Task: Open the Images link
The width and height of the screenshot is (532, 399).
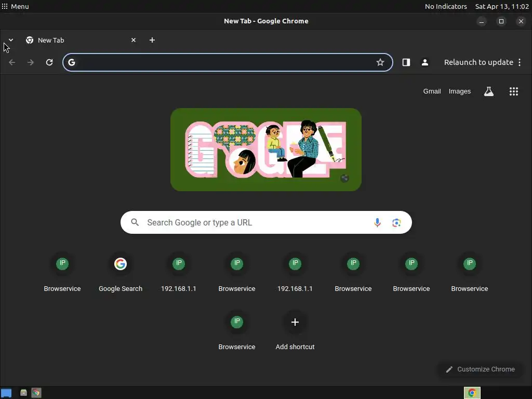Action: (x=459, y=91)
